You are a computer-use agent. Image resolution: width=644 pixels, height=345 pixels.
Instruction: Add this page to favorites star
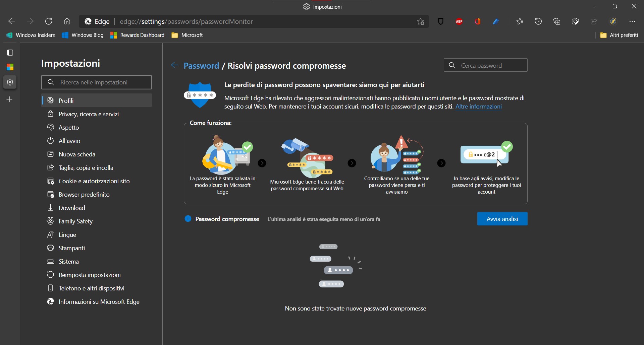pyautogui.click(x=421, y=22)
